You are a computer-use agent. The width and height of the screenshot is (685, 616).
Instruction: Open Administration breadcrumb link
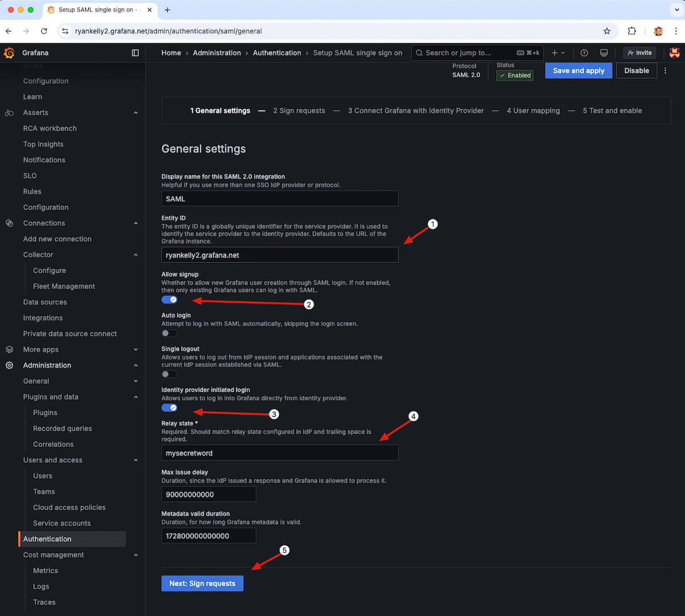point(217,52)
